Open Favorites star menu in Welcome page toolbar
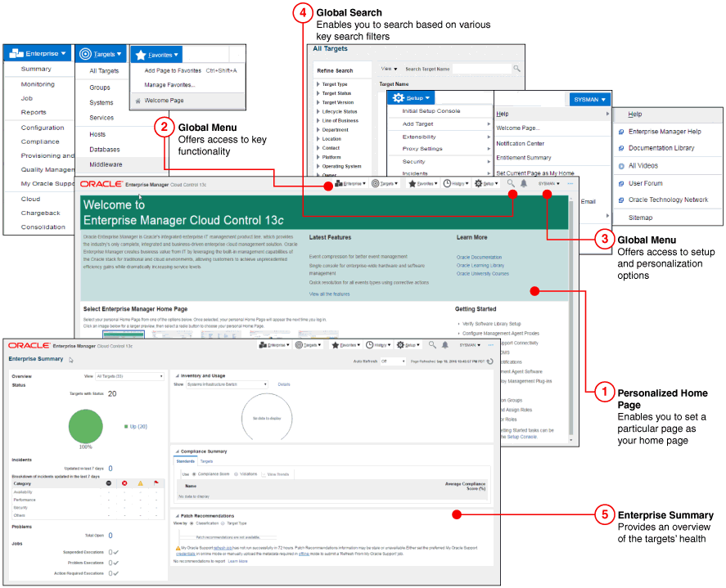 (x=422, y=184)
